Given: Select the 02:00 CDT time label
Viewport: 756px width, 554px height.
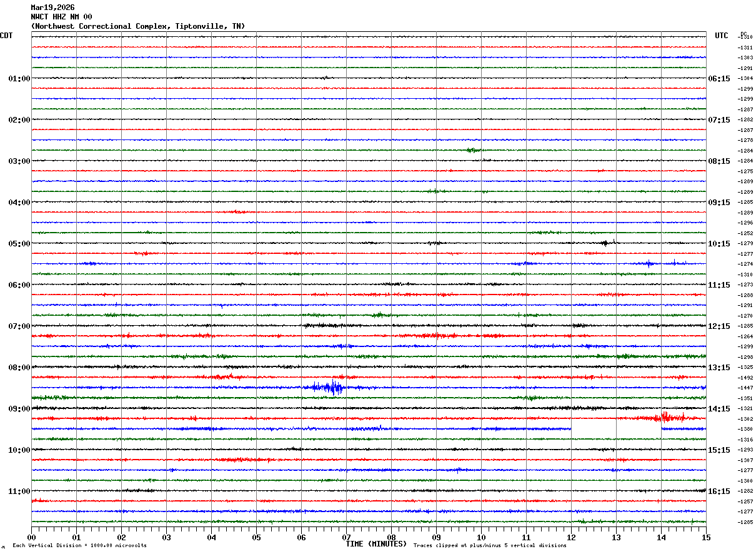Looking at the screenshot, I should (19, 120).
